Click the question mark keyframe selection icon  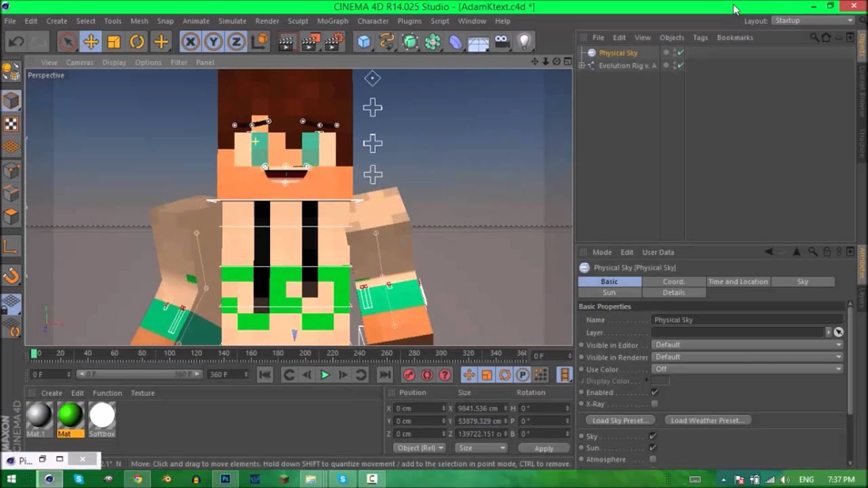coord(445,375)
